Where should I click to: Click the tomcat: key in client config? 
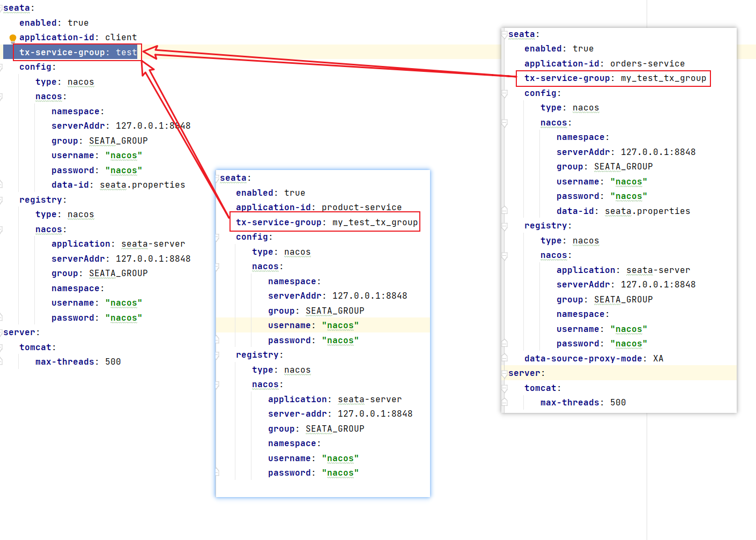click(38, 347)
